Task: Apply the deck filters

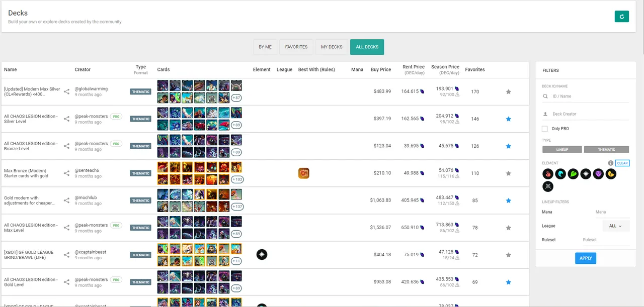Action: (x=586, y=258)
